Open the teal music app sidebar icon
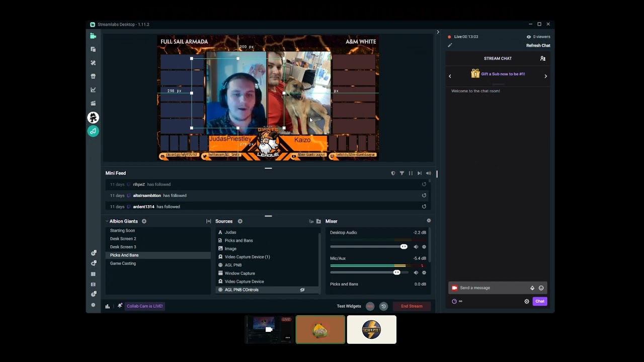644x362 pixels. click(93, 131)
